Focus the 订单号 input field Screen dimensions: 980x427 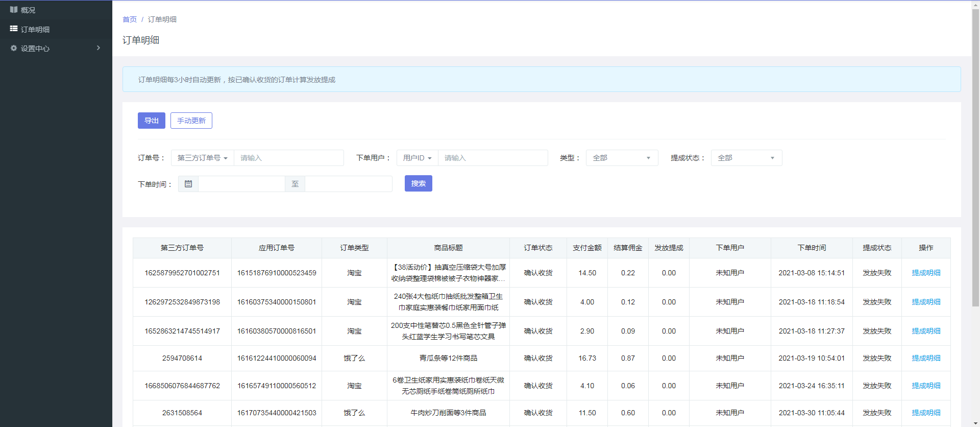coord(289,158)
